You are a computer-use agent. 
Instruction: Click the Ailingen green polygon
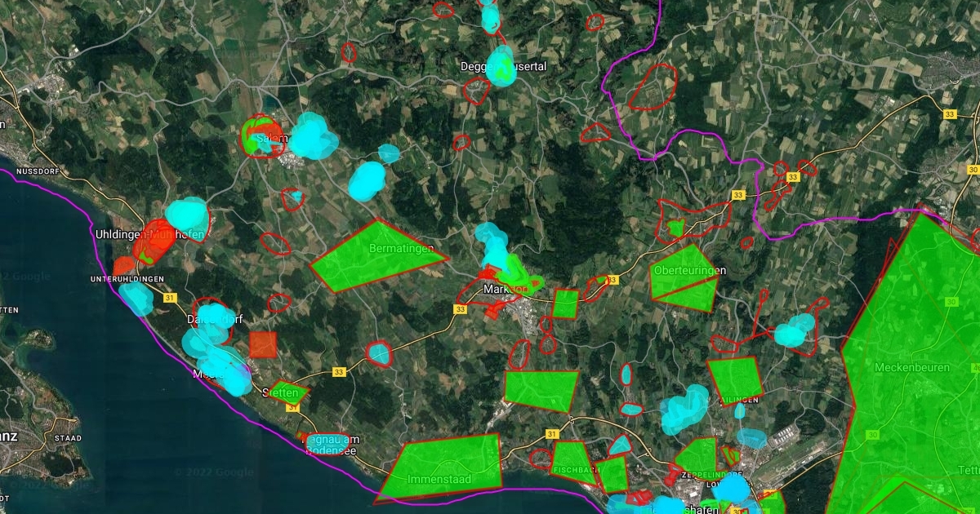(x=734, y=379)
